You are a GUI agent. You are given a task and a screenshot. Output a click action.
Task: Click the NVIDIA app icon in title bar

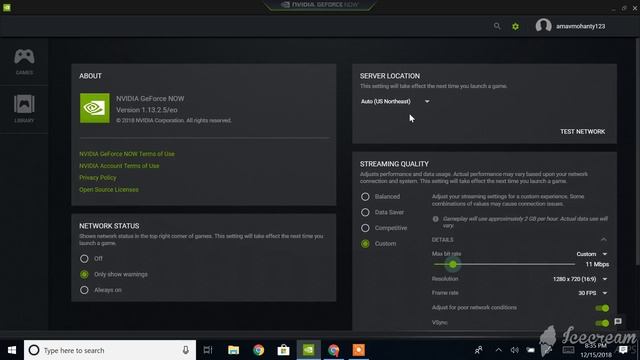coord(7,7)
